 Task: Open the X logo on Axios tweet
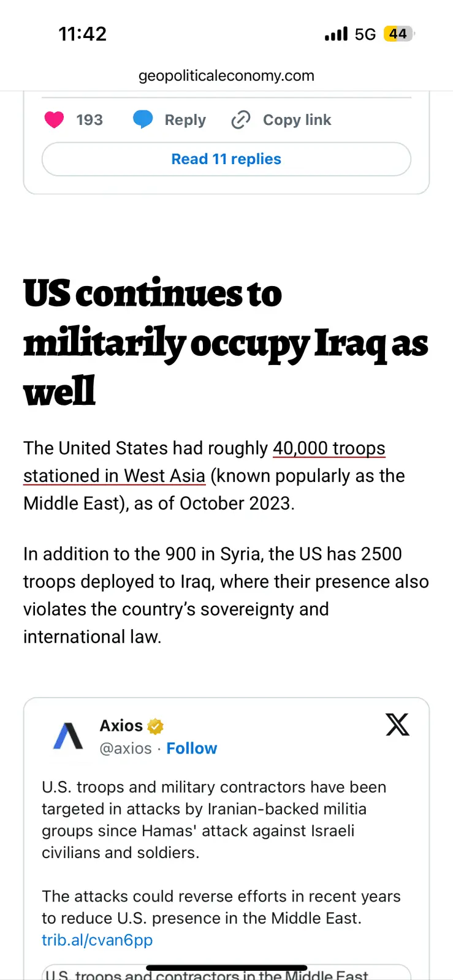tap(397, 725)
